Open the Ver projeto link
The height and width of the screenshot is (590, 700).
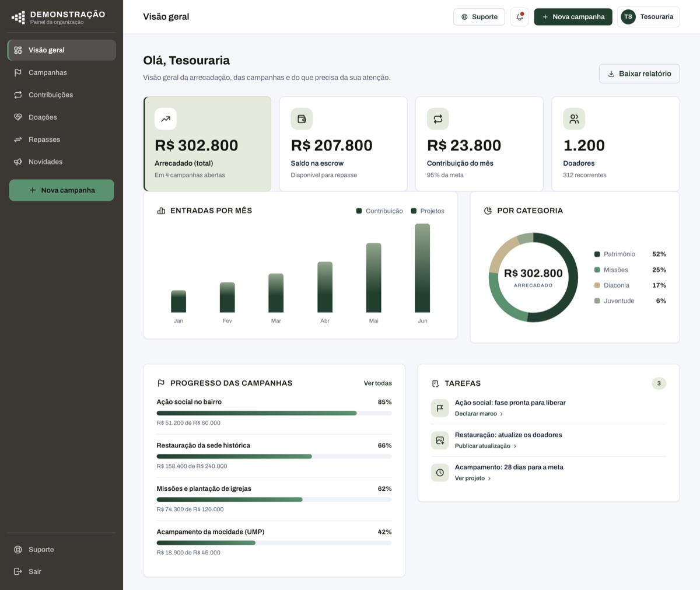[x=473, y=479]
